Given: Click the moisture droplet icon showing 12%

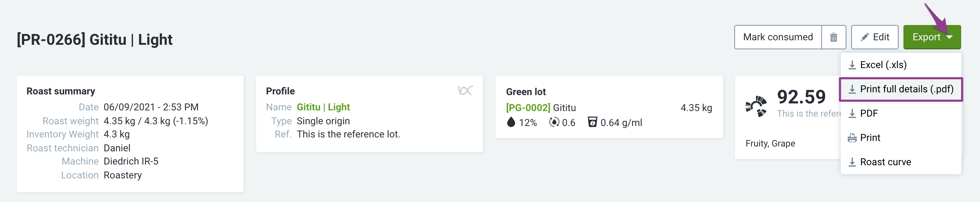Looking at the screenshot, I should point(511,122).
